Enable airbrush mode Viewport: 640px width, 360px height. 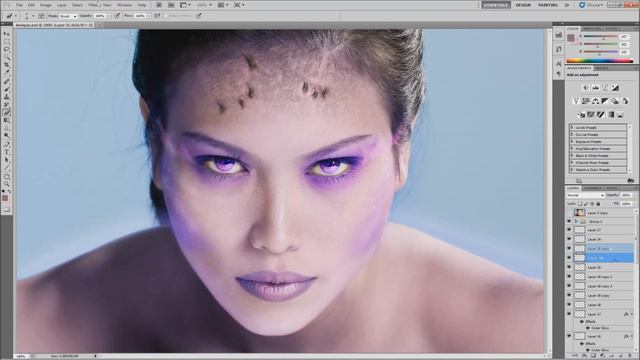(x=157, y=16)
